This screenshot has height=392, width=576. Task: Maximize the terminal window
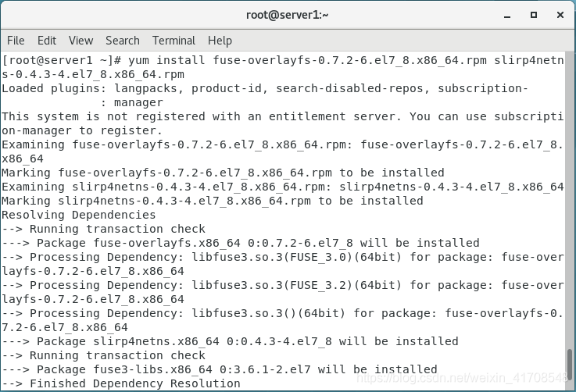pyautogui.click(x=534, y=15)
